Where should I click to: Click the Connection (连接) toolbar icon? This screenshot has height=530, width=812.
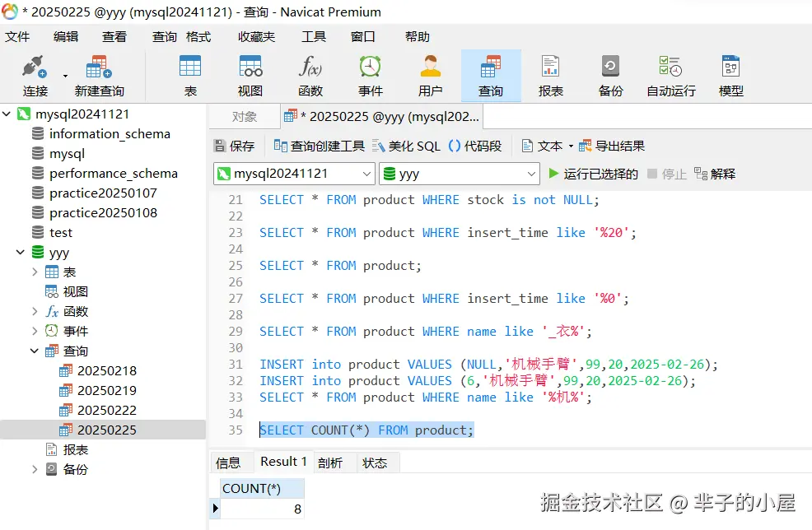pyautogui.click(x=35, y=76)
